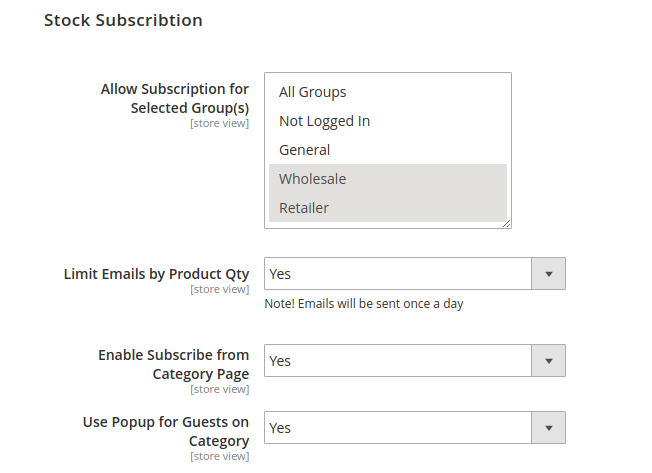Pick General in the customer group list
652x473 pixels.
304,150
